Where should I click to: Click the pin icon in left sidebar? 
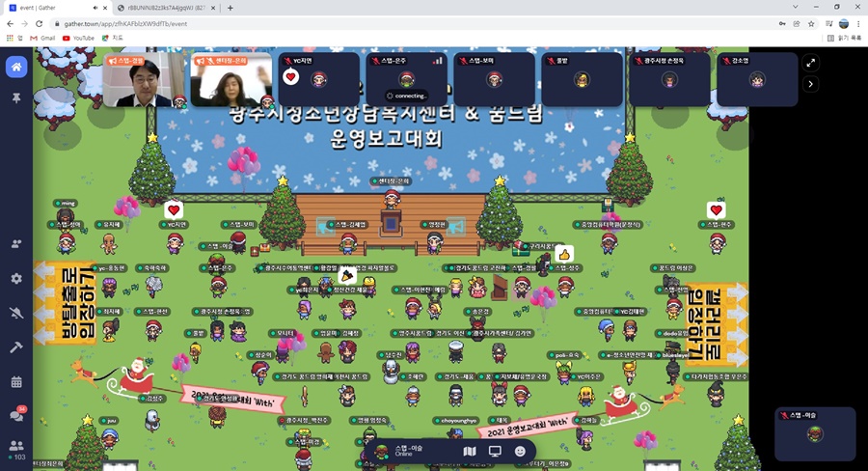[x=16, y=98]
